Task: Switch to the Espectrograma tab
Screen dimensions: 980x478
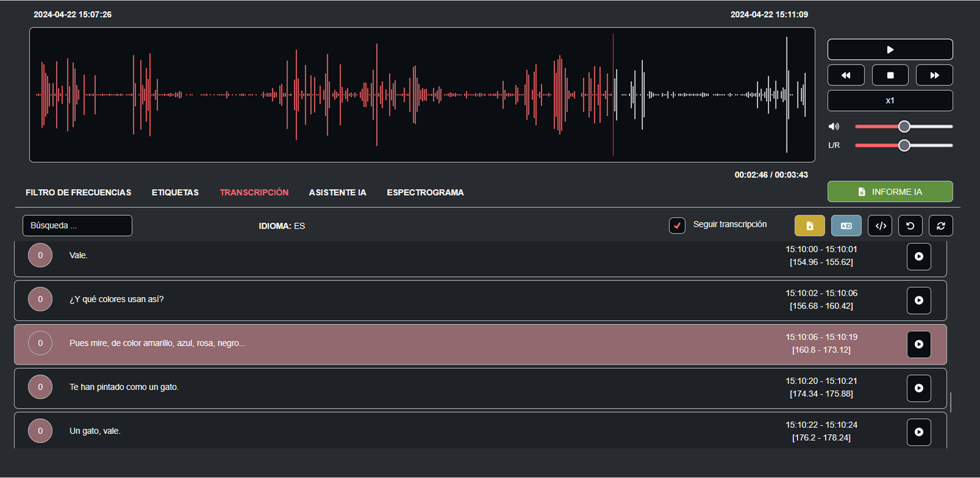Action: (x=425, y=193)
